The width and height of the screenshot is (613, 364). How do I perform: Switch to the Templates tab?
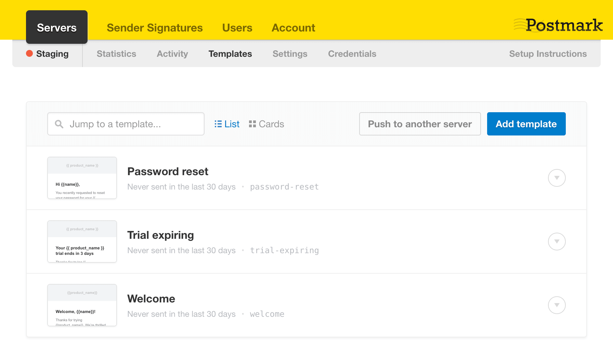(x=230, y=54)
